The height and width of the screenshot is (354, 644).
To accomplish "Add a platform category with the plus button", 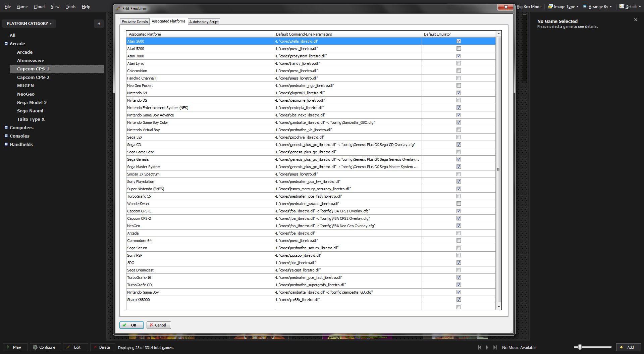I will point(99,23).
